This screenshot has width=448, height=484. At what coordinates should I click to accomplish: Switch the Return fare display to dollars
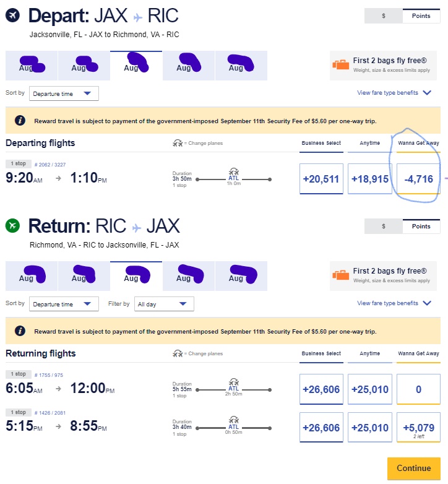click(382, 226)
